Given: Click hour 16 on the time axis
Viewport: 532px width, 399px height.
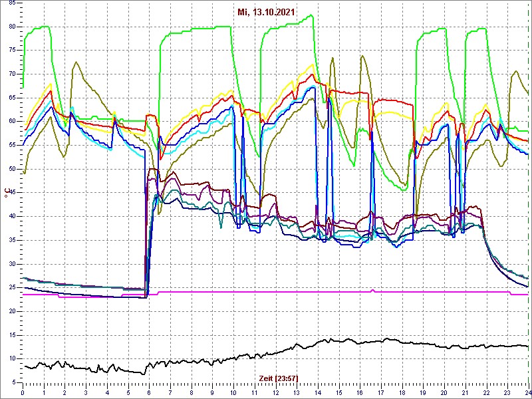Looking at the screenshot, I should (x=360, y=393).
